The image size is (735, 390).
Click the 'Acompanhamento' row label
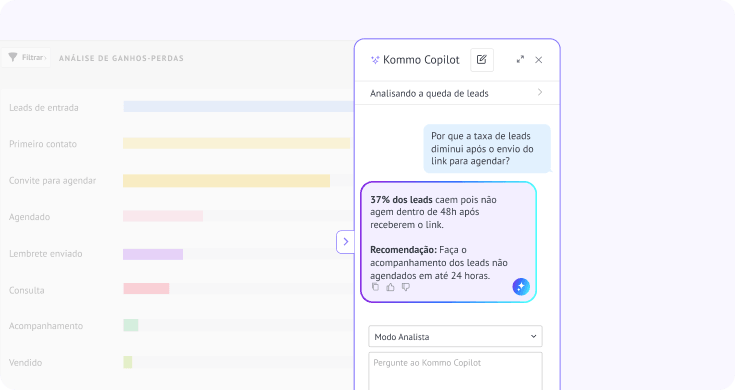(46, 326)
